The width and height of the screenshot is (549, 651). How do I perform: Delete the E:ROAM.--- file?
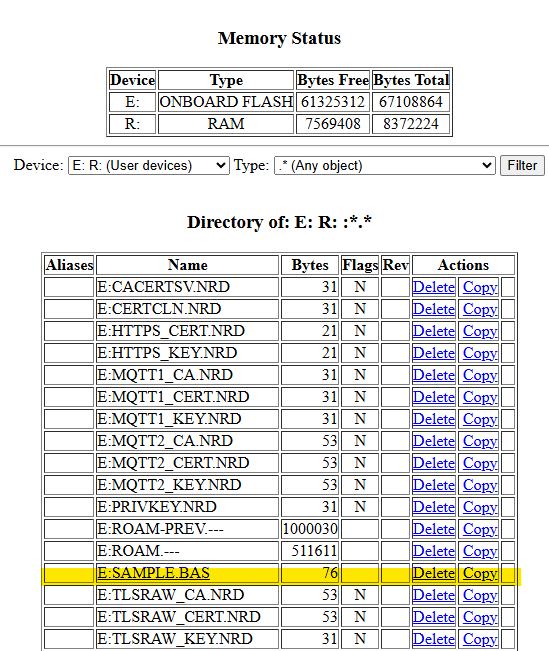[x=434, y=551]
